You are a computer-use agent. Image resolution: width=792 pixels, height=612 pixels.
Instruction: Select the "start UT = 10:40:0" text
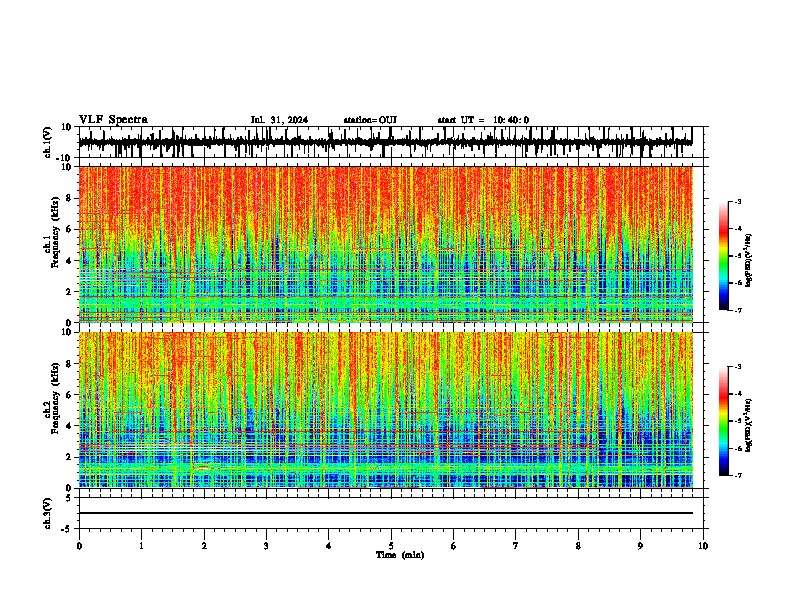point(483,120)
